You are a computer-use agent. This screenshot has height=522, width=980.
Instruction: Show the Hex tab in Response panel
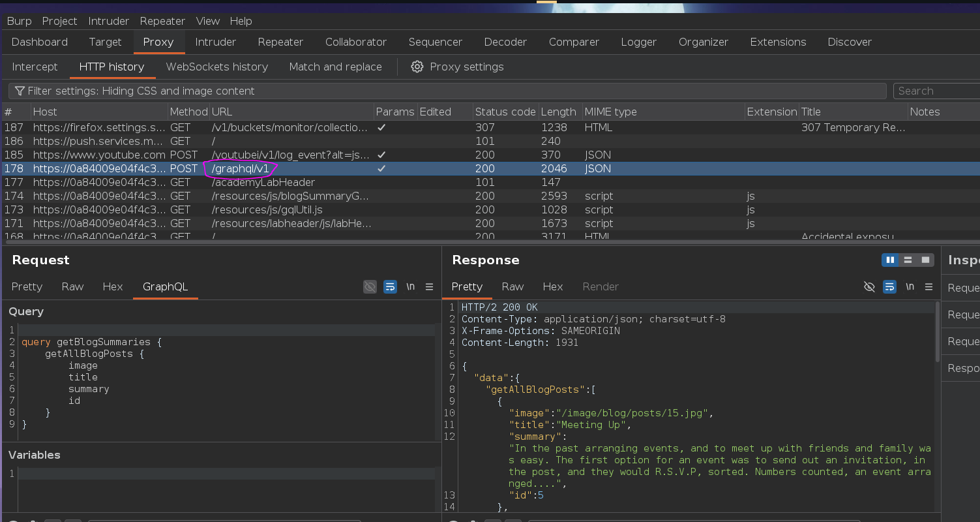553,286
